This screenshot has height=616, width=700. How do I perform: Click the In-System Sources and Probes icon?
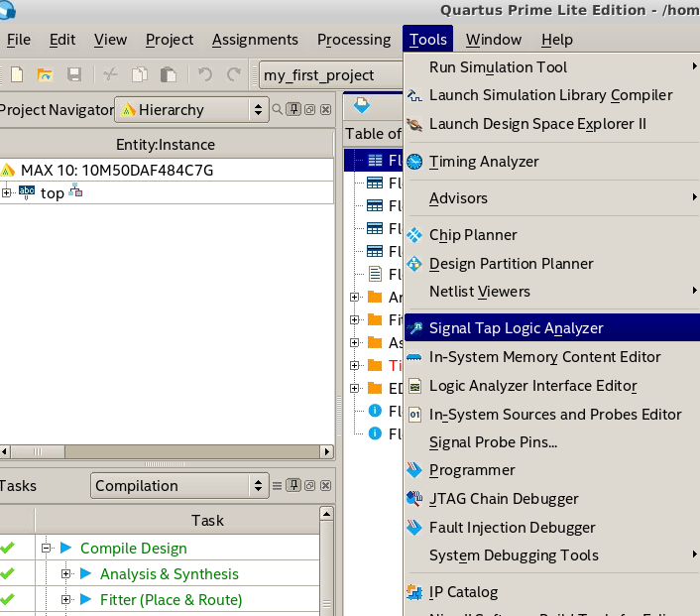414,415
